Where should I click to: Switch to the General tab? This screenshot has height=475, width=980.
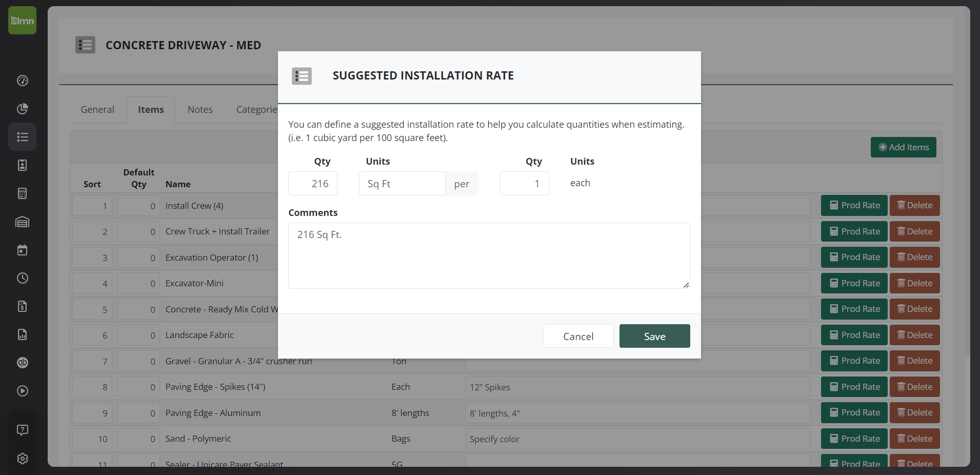coord(97,109)
